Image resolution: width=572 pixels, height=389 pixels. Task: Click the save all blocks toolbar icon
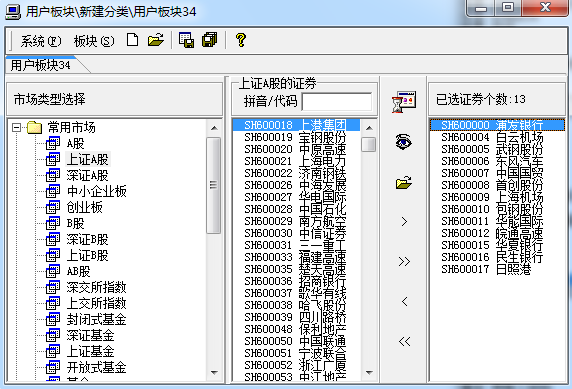(x=210, y=40)
